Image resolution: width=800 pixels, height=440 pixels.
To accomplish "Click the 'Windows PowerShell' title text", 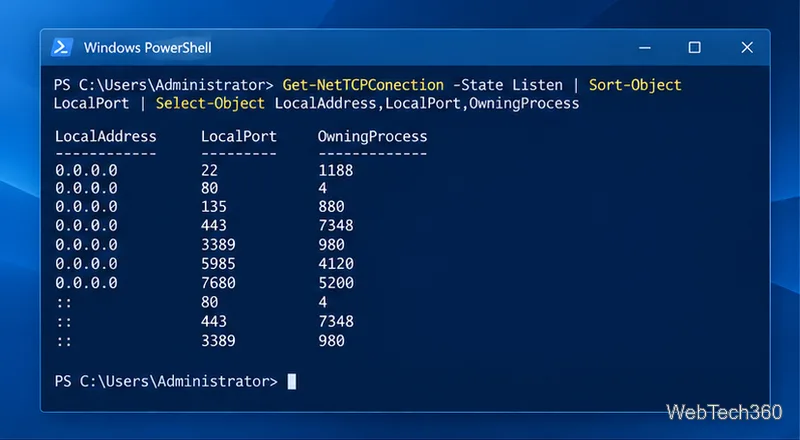I will pos(147,47).
